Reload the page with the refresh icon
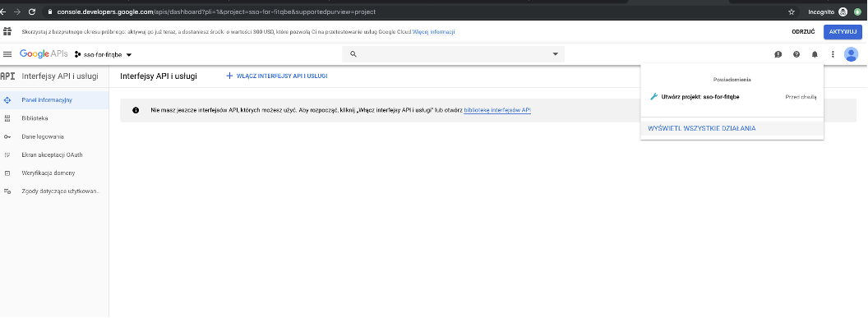 point(32,12)
